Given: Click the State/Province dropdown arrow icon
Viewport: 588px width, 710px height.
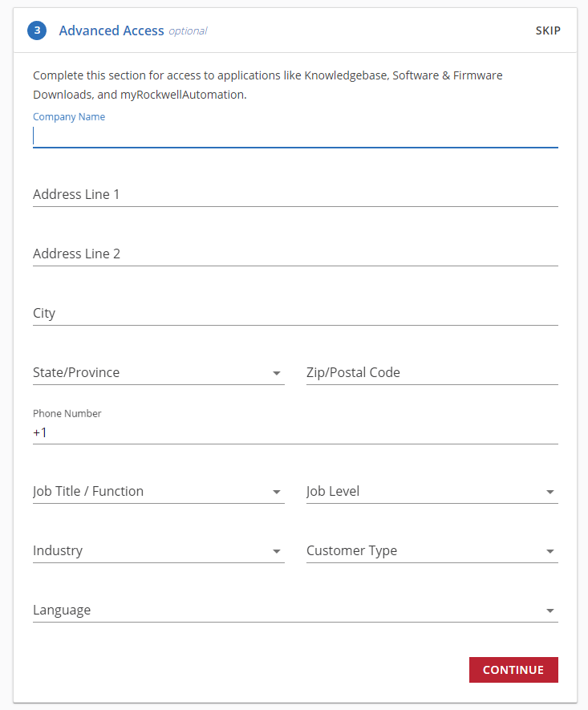Looking at the screenshot, I should 277,373.
